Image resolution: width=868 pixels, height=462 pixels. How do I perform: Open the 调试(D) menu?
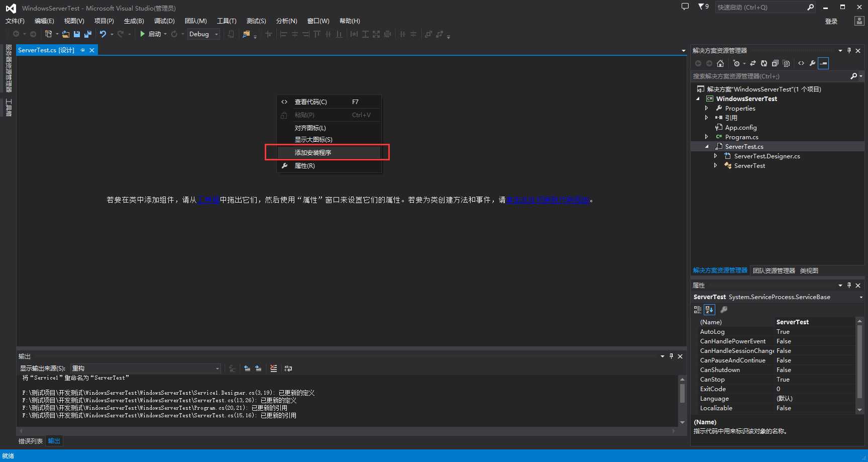164,21
